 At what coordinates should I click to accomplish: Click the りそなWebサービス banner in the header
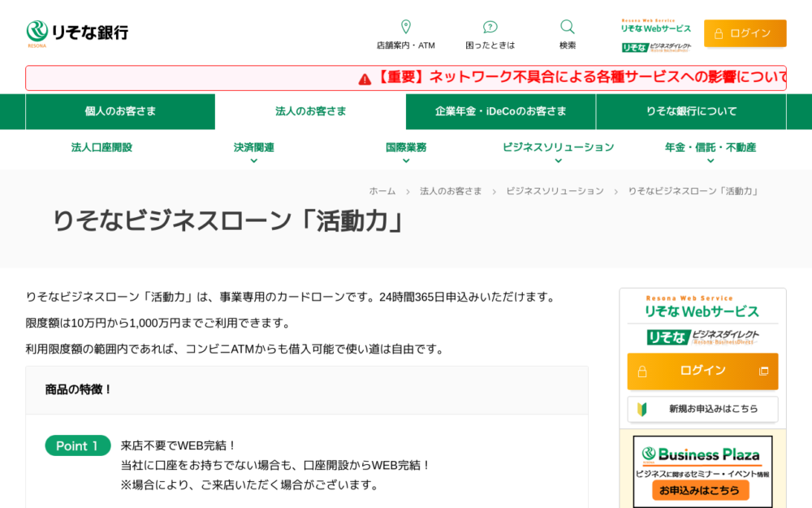[x=654, y=29]
